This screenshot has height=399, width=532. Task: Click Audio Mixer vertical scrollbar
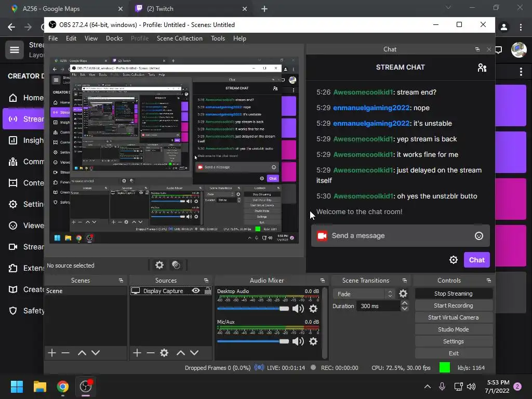(x=325, y=322)
